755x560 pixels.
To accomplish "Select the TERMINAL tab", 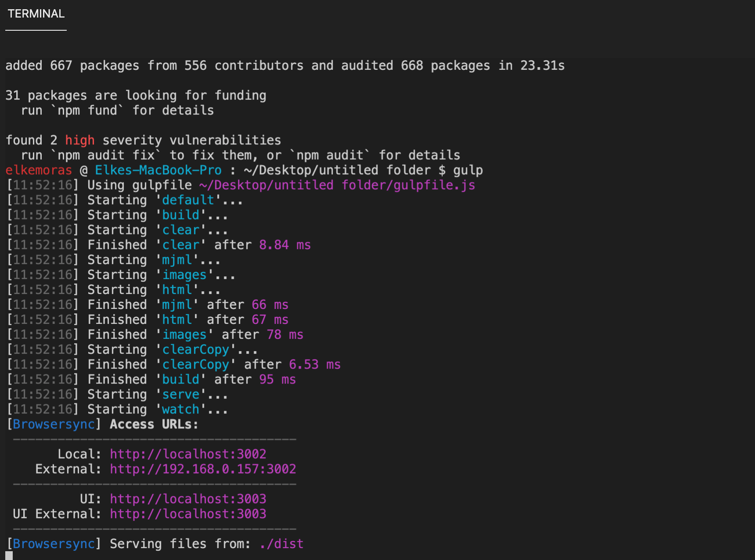I will click(36, 14).
